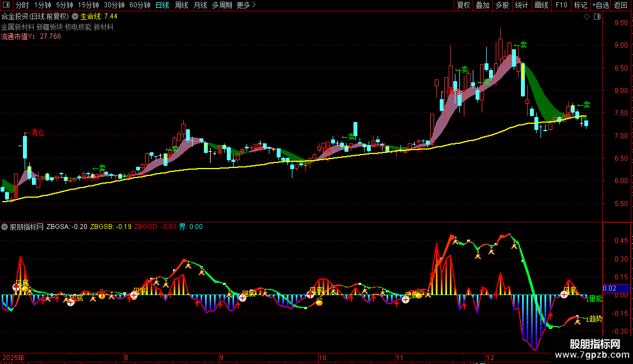Open the 金属新材料 sector tag

[x=18, y=27]
